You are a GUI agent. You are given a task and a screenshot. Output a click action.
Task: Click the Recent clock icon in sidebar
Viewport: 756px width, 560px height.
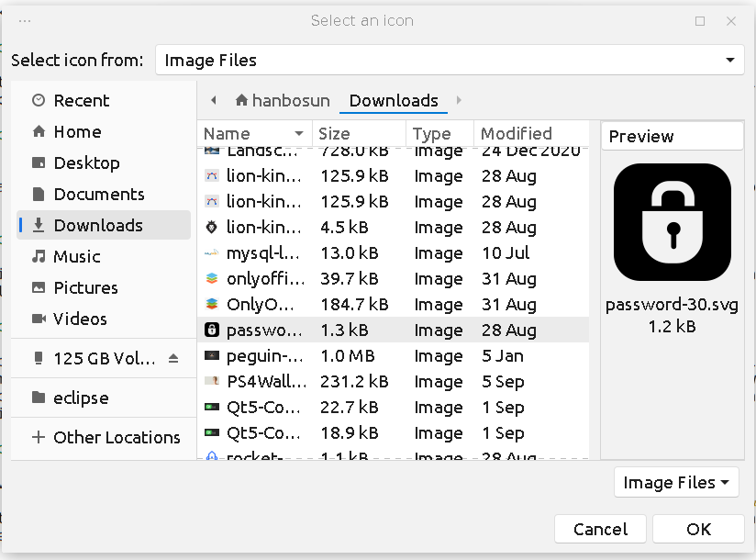(x=39, y=101)
